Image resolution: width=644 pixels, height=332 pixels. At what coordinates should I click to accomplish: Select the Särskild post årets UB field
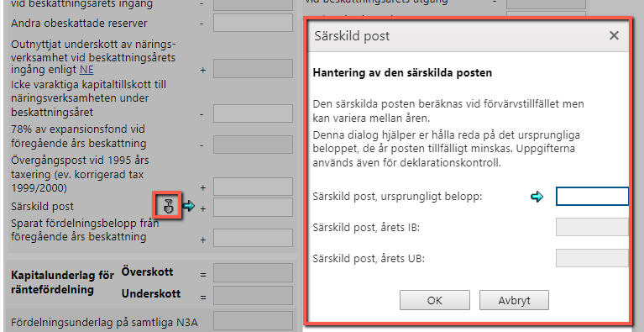tap(592, 258)
